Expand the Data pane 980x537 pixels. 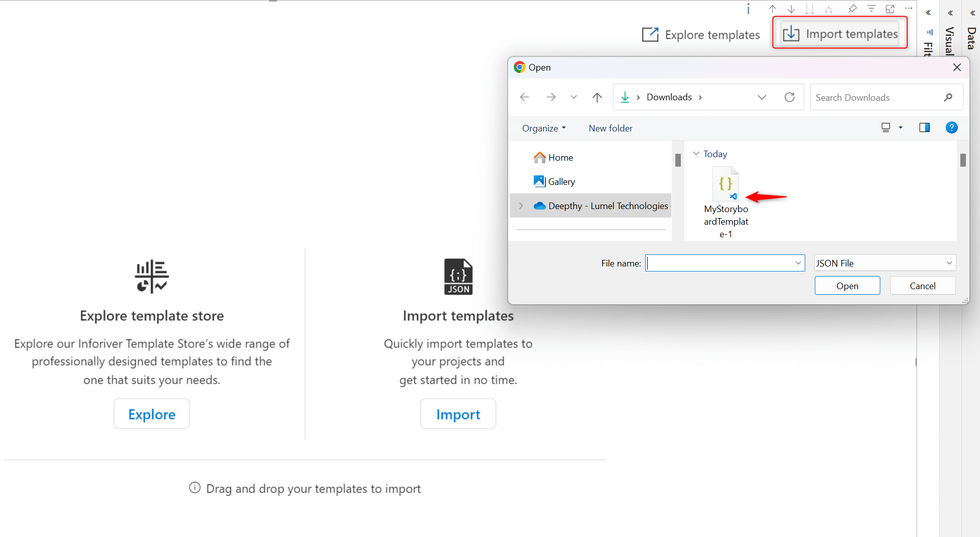click(x=972, y=13)
